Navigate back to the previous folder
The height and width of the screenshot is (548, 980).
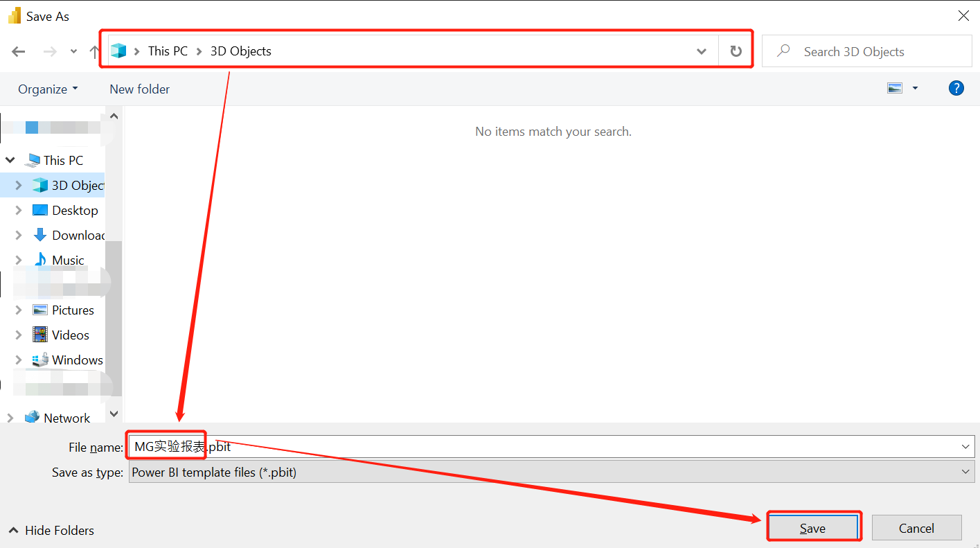click(18, 51)
